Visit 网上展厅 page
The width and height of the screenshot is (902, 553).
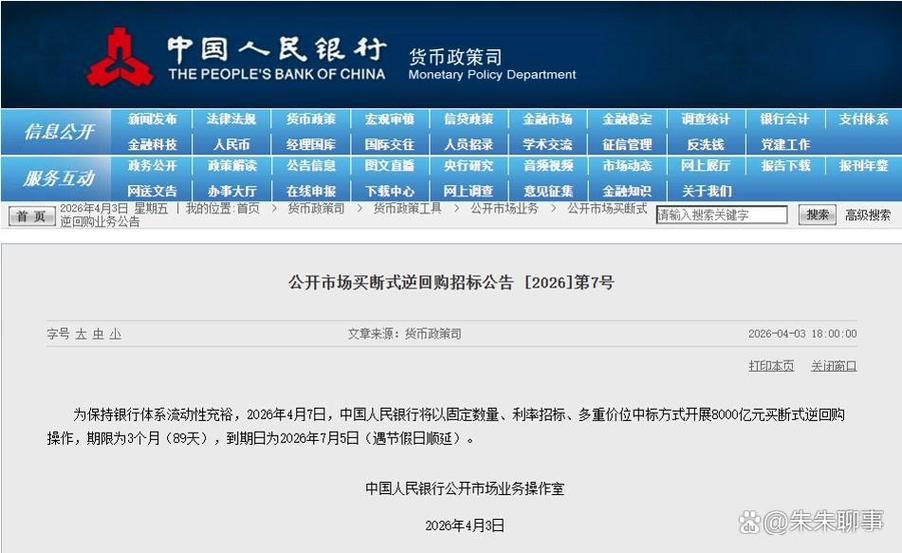pos(706,166)
